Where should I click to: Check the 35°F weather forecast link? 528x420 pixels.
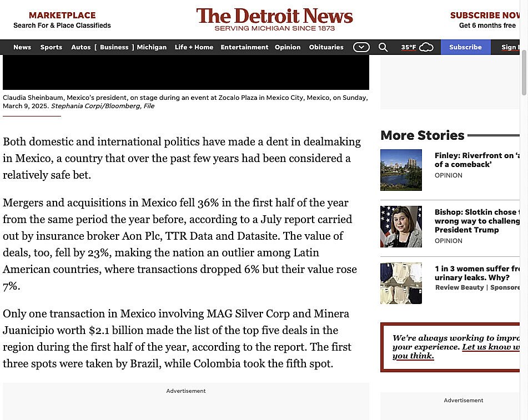tap(409, 47)
